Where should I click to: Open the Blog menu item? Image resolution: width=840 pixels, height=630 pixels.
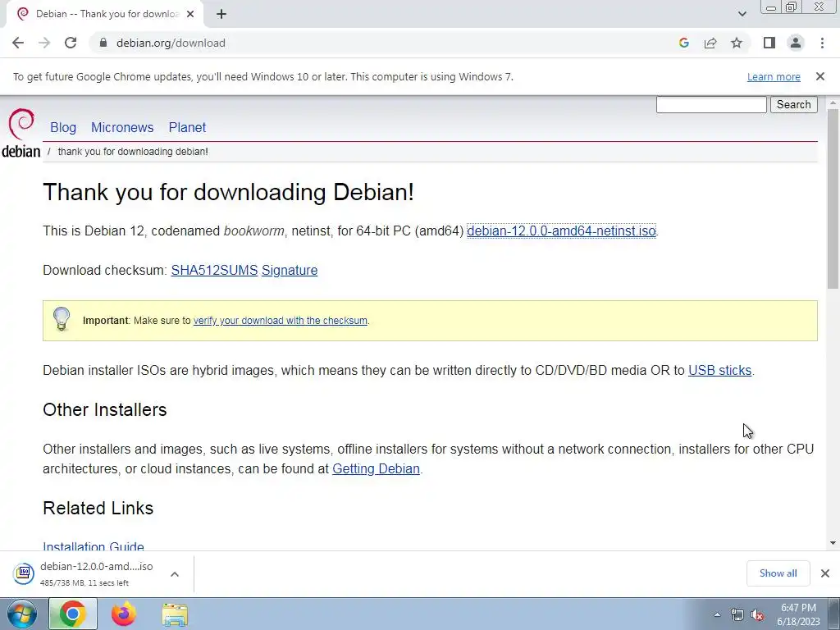coord(63,127)
